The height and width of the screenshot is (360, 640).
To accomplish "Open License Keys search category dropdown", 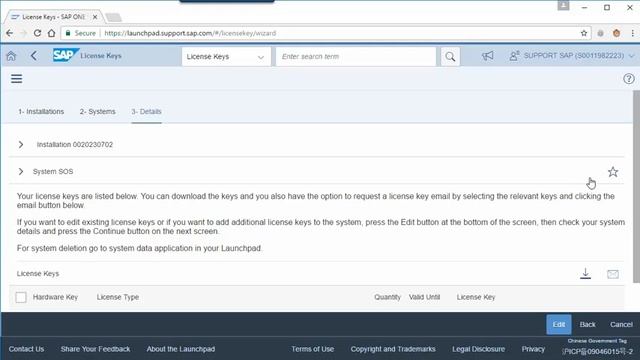I will pos(226,56).
